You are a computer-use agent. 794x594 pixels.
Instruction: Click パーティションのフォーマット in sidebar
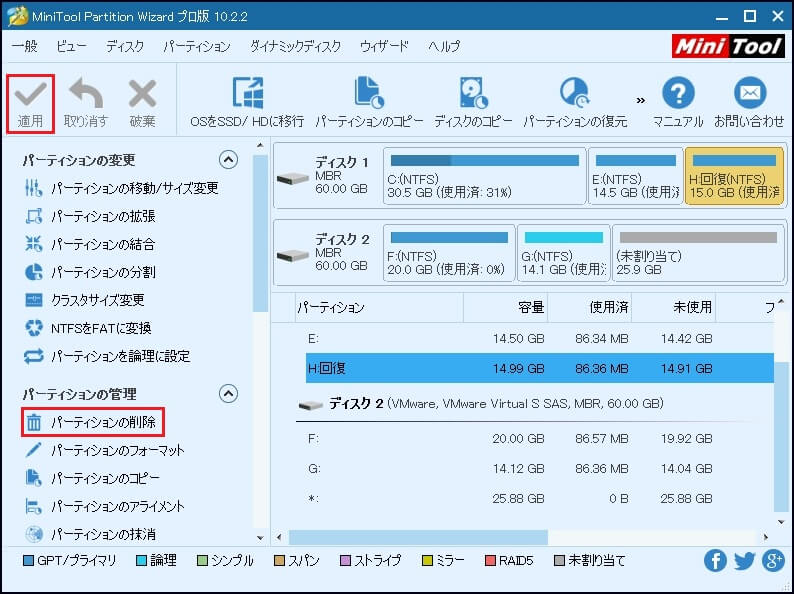(x=104, y=450)
